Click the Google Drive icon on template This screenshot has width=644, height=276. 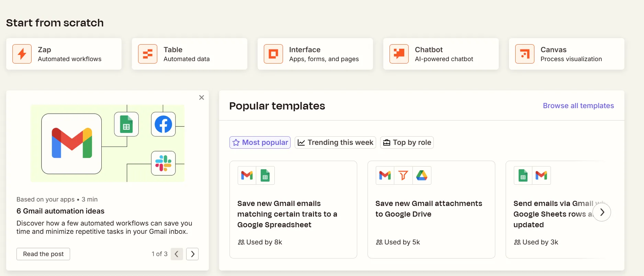422,175
